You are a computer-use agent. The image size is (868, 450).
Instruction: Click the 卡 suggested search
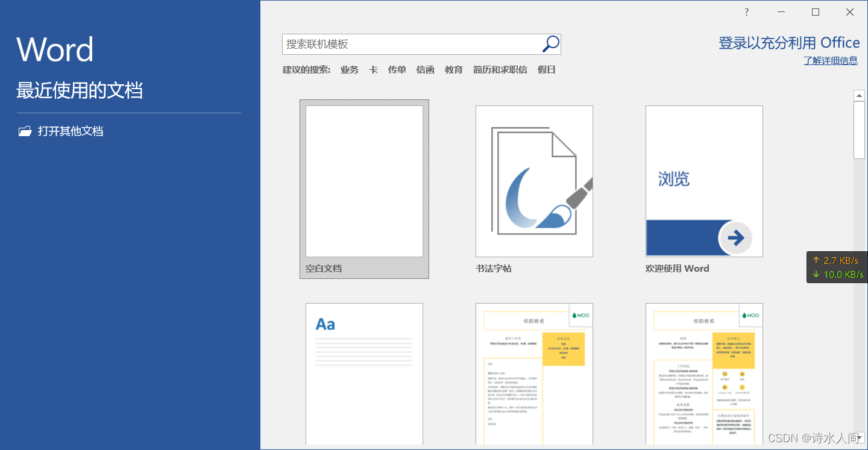point(373,69)
